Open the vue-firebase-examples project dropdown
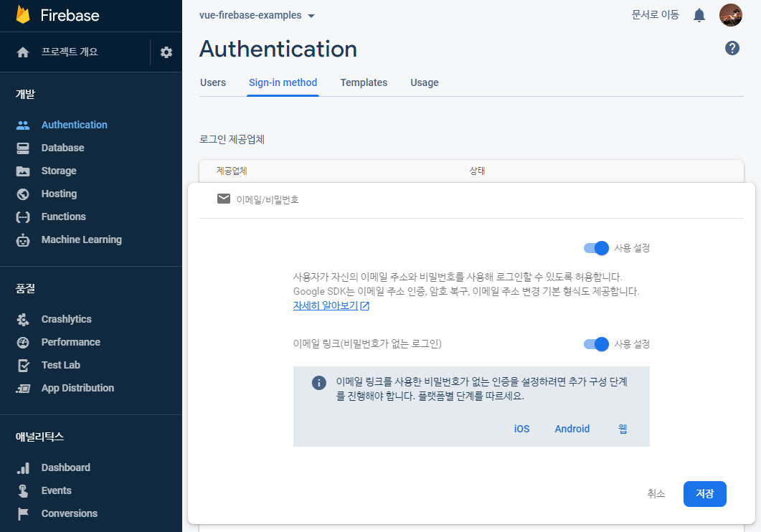Image resolution: width=761 pixels, height=532 pixels. point(257,16)
